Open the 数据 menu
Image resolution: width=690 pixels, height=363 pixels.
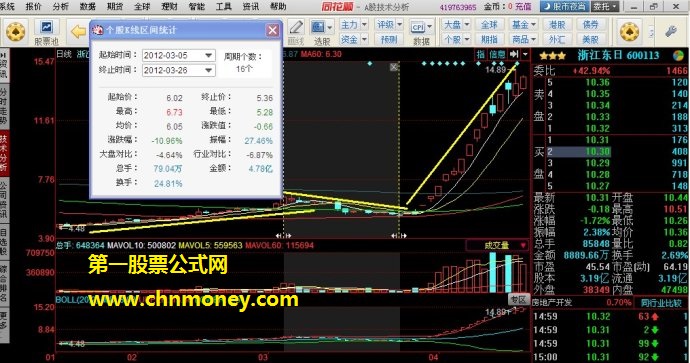click(88, 6)
